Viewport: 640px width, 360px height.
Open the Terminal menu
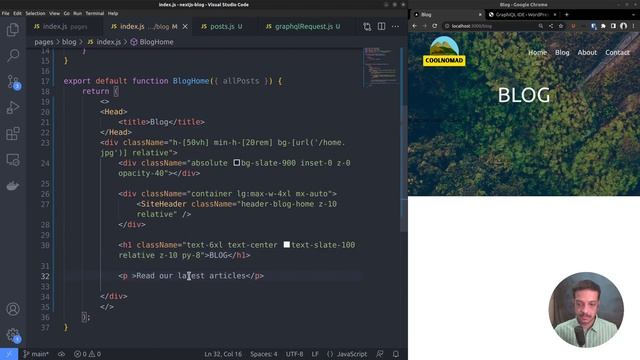95,13
